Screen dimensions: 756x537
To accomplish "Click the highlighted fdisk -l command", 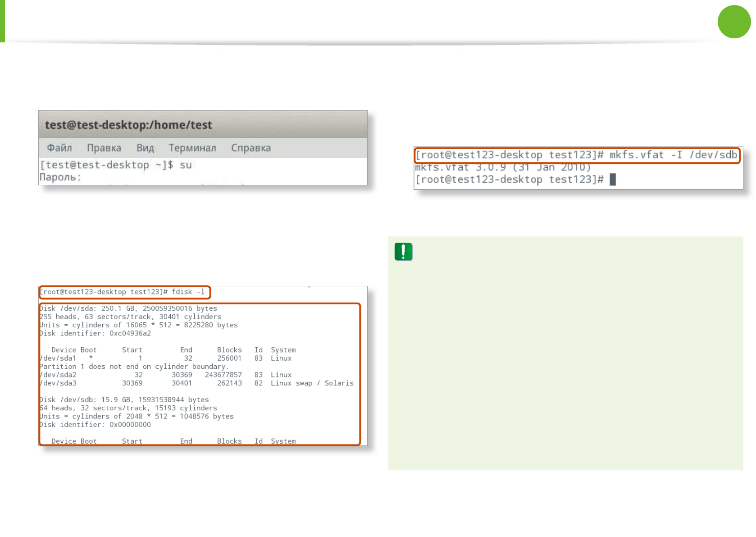I will (124, 292).
